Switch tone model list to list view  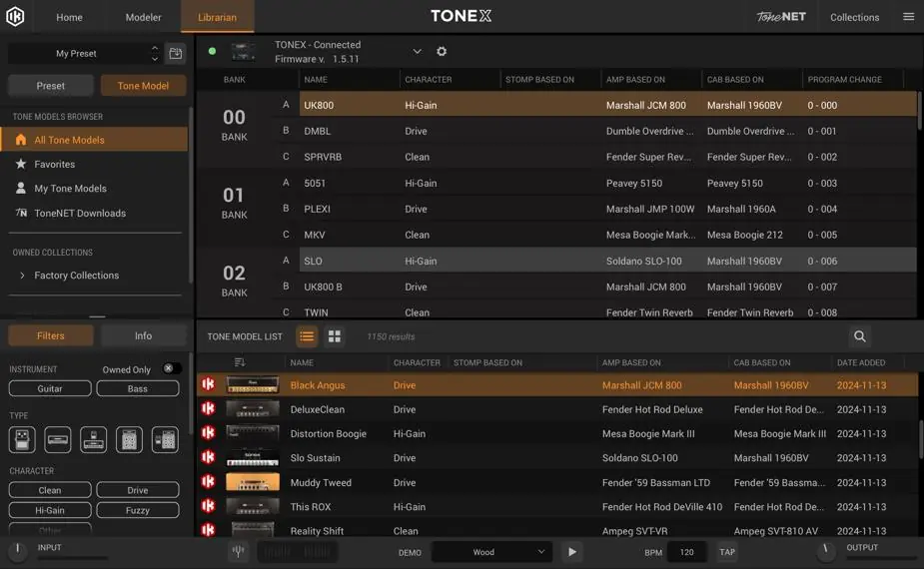click(307, 336)
